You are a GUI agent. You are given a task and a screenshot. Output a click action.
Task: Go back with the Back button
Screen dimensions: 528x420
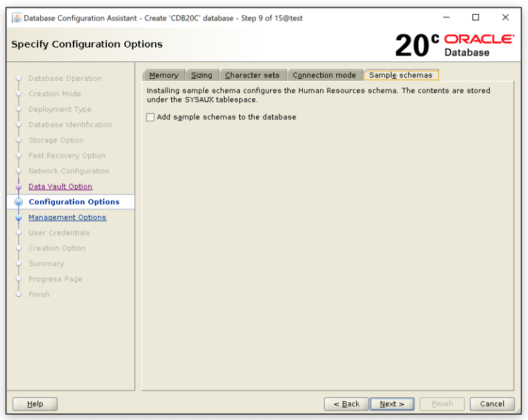click(x=346, y=404)
